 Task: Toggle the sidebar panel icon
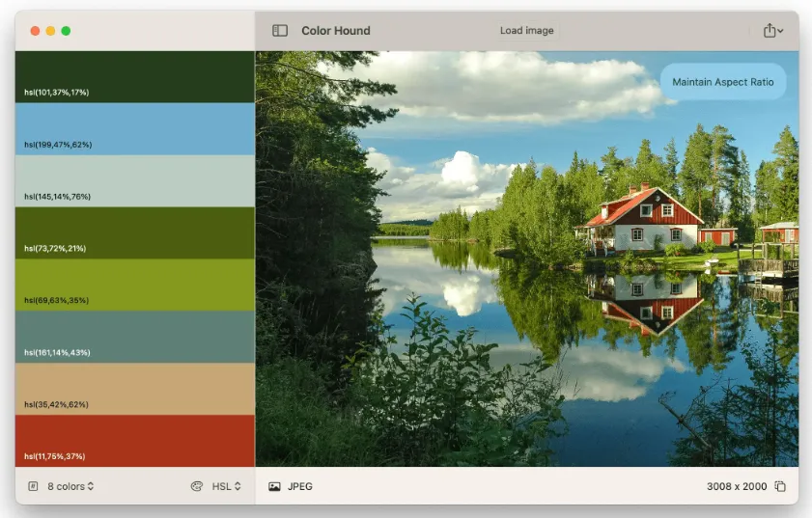280,31
